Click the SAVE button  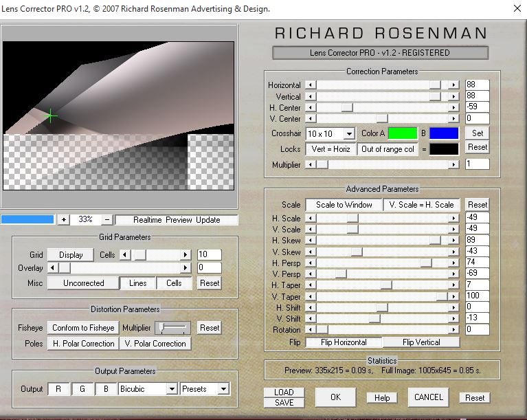click(284, 403)
